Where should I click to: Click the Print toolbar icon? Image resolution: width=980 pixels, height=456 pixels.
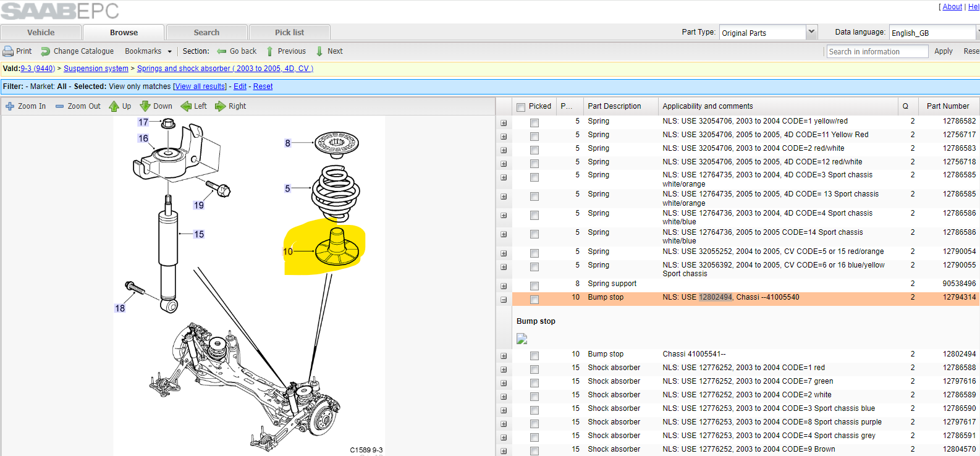click(x=8, y=51)
